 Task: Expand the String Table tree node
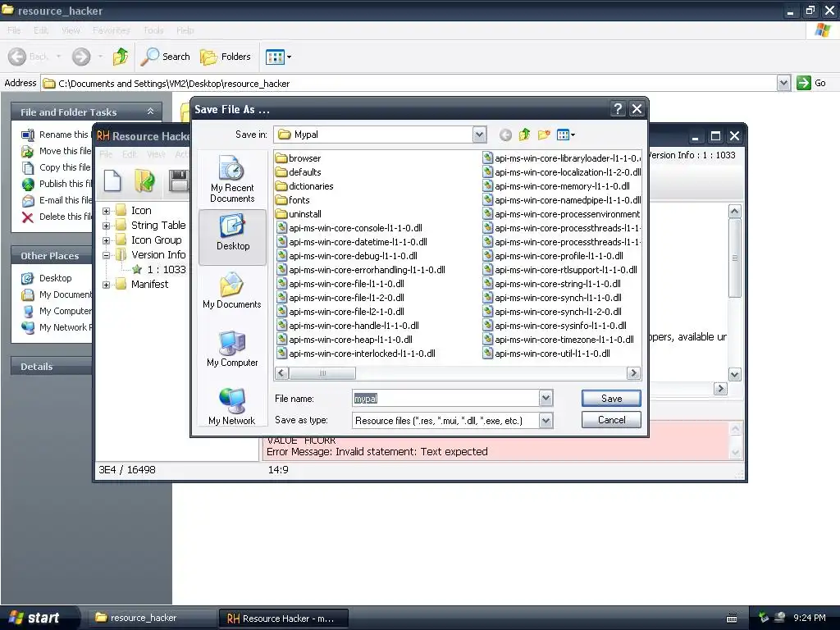coord(106,226)
